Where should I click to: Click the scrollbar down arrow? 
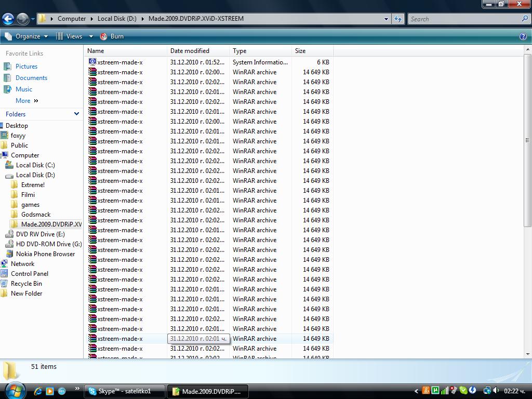coord(528,354)
